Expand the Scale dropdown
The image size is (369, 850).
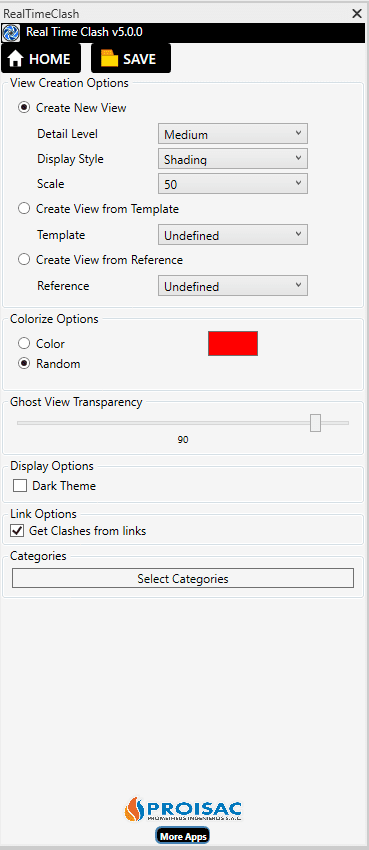[x=233, y=184]
